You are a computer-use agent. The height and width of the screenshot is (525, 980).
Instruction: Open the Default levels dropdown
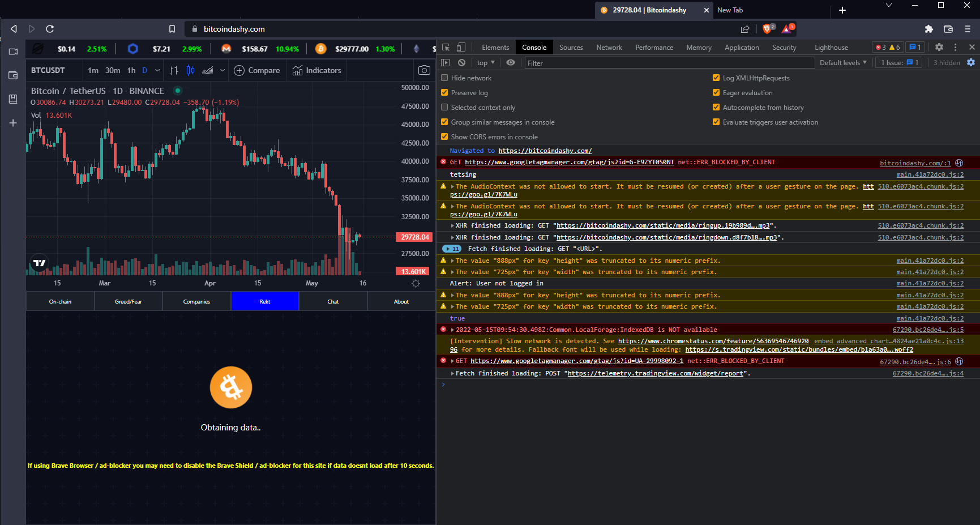pyautogui.click(x=843, y=63)
